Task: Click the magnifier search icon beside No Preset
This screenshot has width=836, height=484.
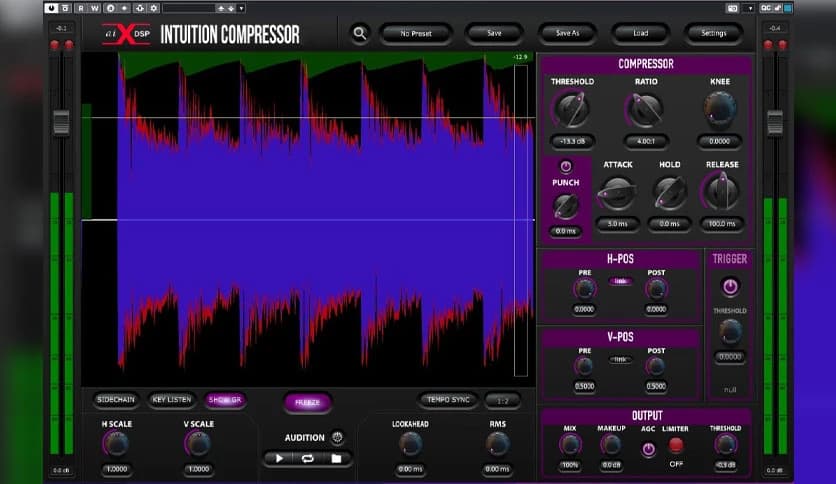Action: pos(360,34)
